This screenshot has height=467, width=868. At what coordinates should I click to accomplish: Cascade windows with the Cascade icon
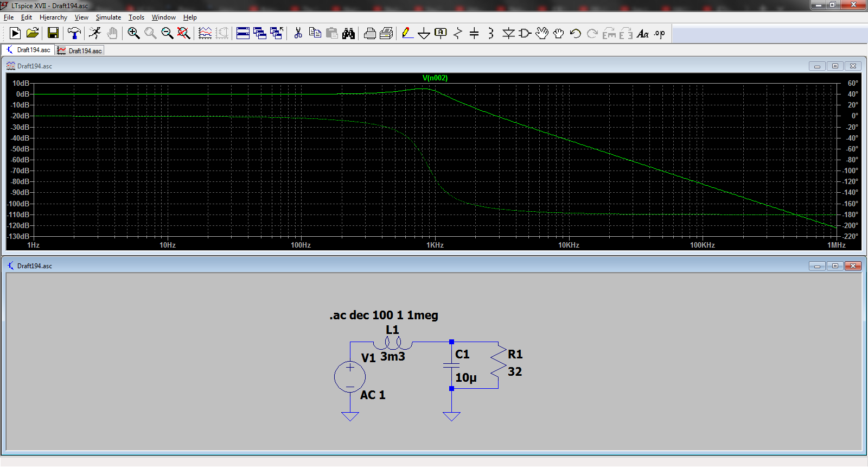pyautogui.click(x=260, y=33)
